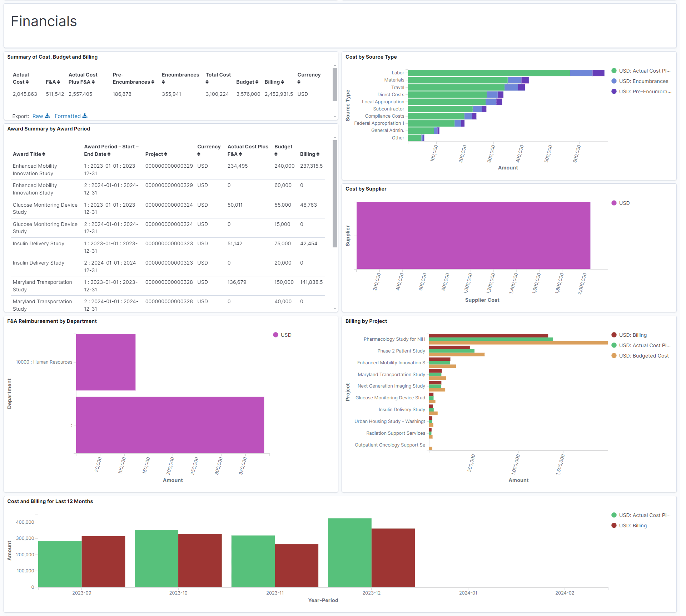Viewport: 686px width, 616px height.
Task: Click the Formatted export download icon
Action: tap(85, 116)
